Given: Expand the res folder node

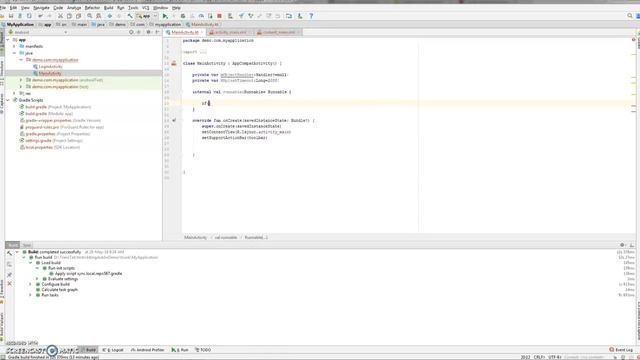Looking at the screenshot, I should pyautogui.click(x=14, y=93).
